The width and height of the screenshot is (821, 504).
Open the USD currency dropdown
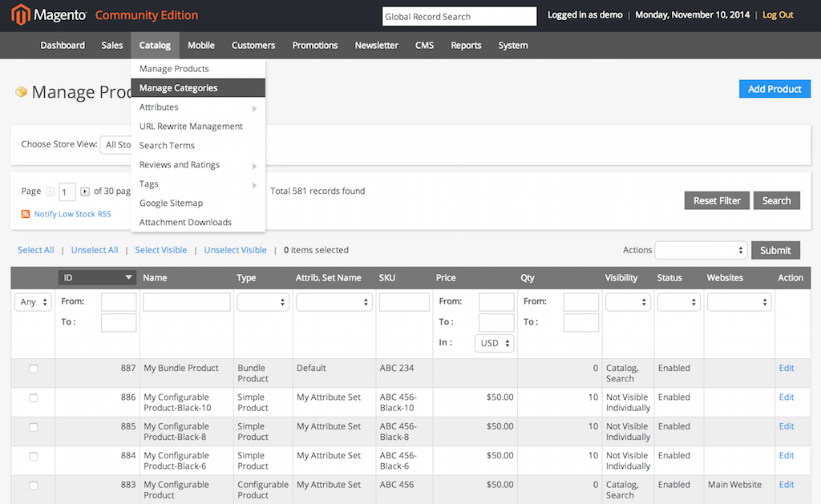coord(494,343)
